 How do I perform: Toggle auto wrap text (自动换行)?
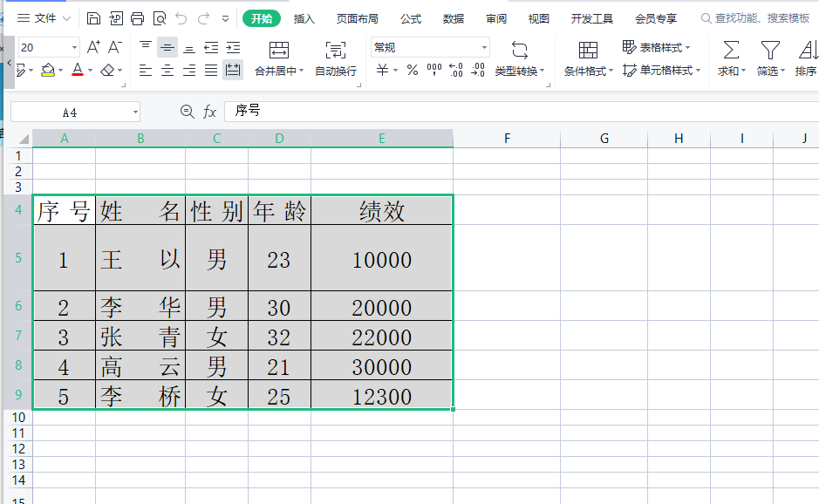click(335, 59)
